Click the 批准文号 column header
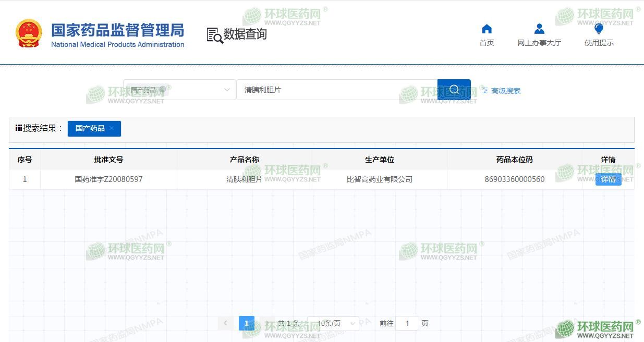The width and height of the screenshot is (644, 342). pos(108,160)
